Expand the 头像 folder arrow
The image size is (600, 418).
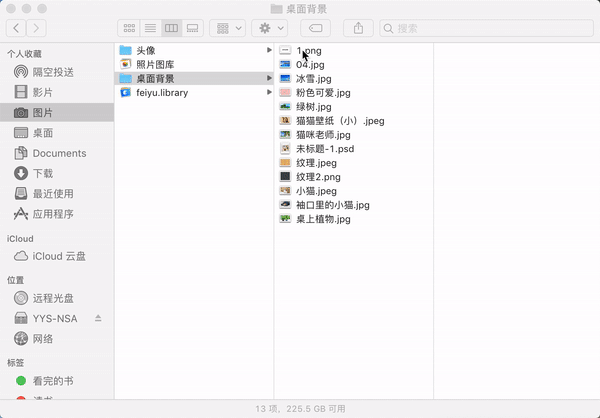[x=269, y=50]
